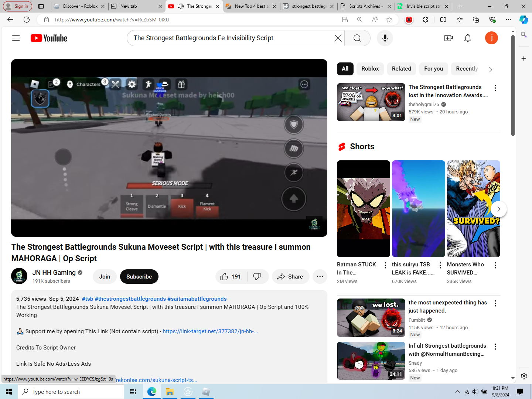Show next Shorts with the arrow button

499,209
